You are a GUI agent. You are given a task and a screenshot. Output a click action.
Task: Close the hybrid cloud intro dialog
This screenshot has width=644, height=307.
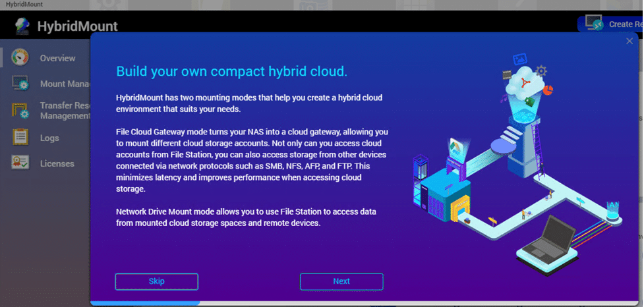pos(629,41)
